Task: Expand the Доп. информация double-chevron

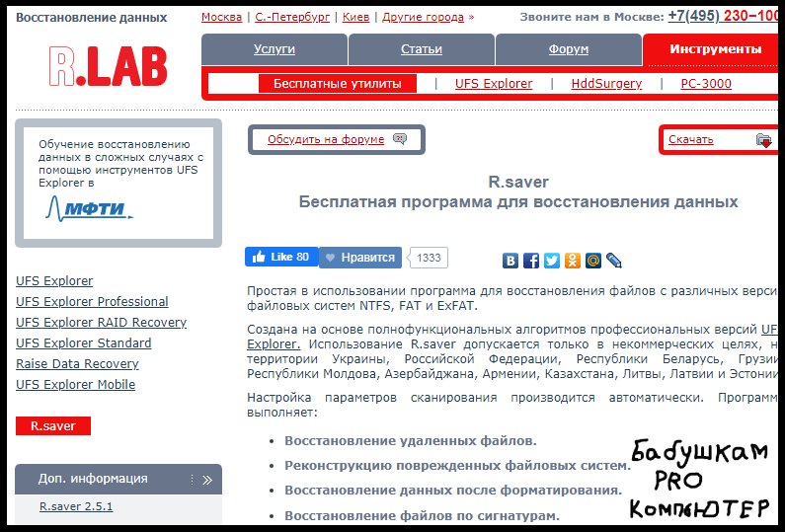Action: [x=207, y=481]
